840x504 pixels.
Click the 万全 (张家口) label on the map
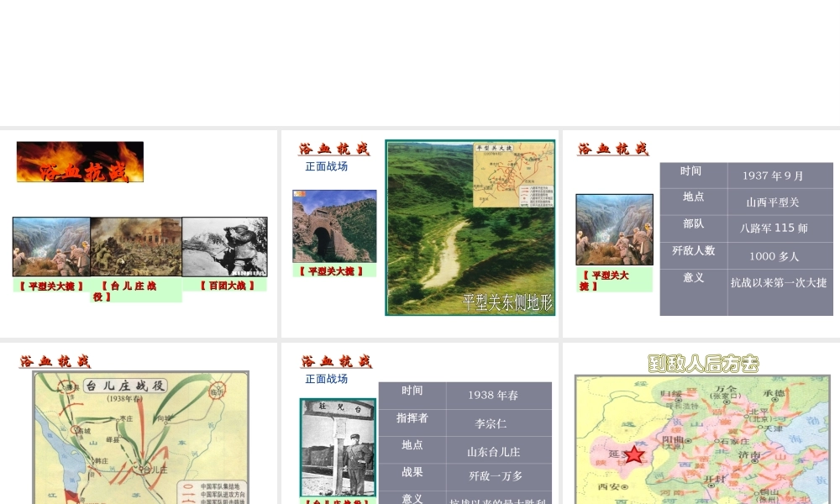coord(726,391)
